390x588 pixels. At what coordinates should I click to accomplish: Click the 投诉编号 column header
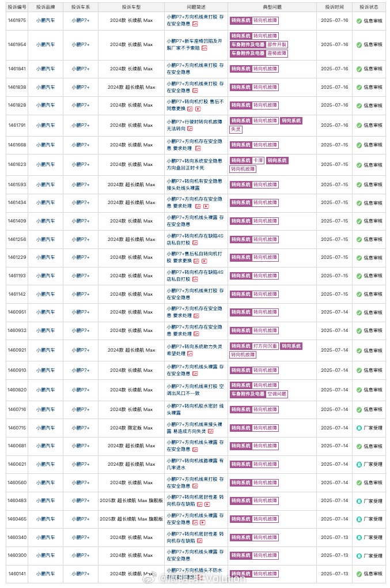[17, 7]
